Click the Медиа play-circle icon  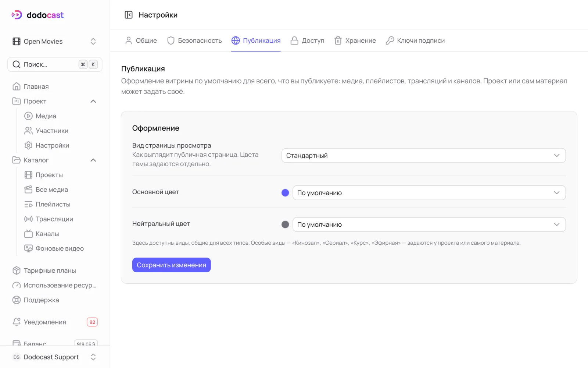pyautogui.click(x=28, y=116)
